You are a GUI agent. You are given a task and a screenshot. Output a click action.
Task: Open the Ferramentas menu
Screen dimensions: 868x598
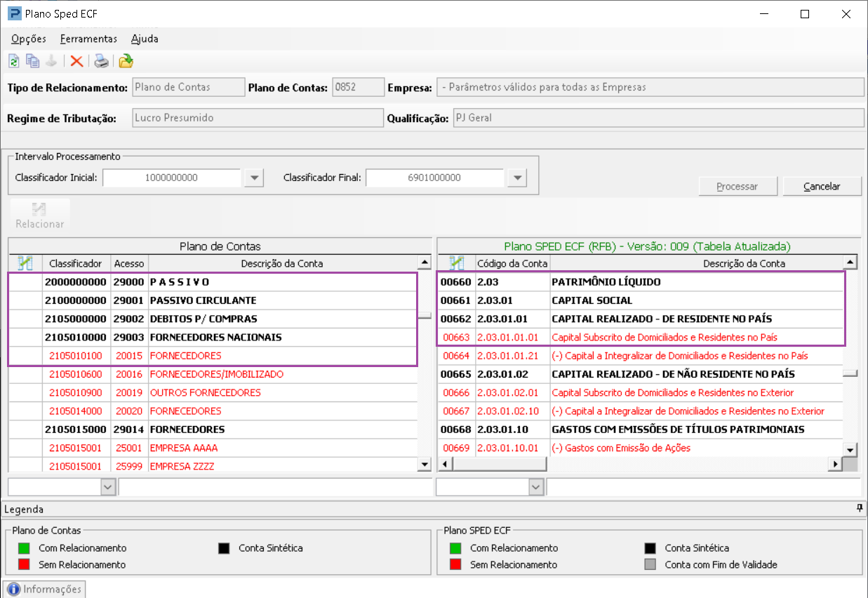88,39
